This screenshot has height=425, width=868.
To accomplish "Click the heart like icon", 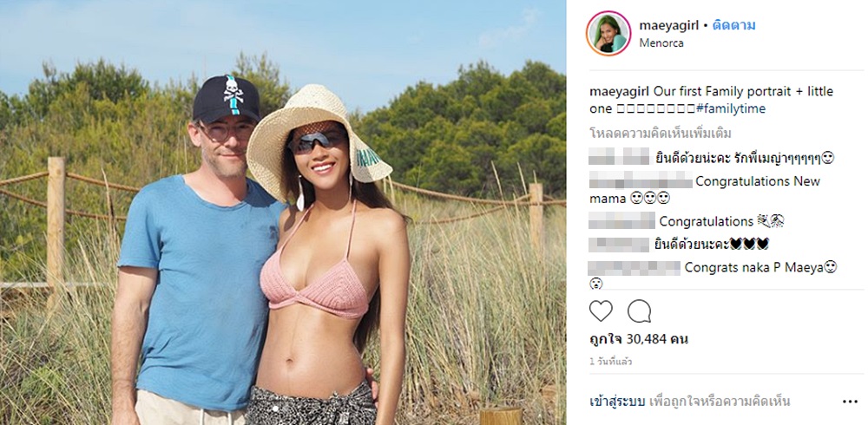I will 601,311.
